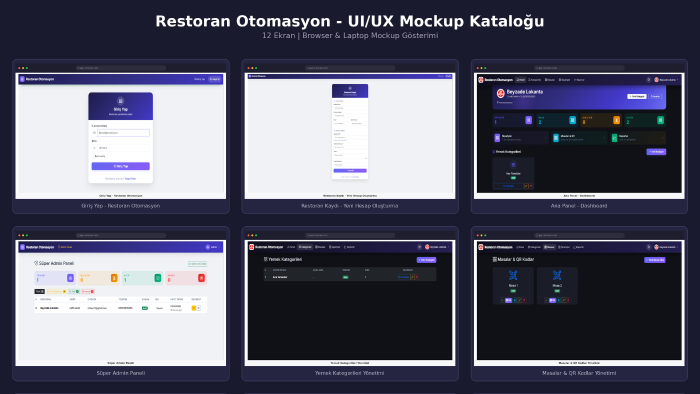Select the teal stat card icon on the dashboard

572,120
